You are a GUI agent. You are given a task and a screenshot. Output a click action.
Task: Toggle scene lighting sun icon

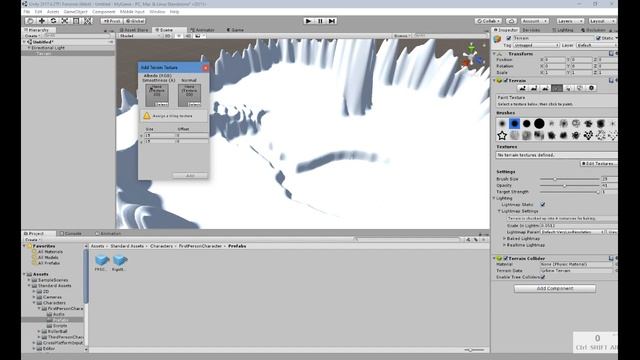coord(179,36)
